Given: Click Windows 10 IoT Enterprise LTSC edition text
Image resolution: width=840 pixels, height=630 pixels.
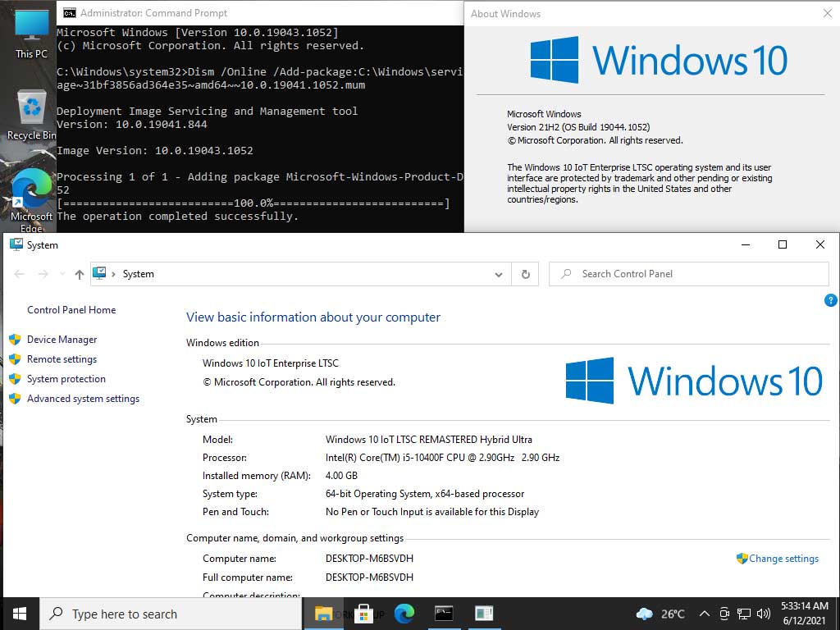Looking at the screenshot, I should click(x=271, y=363).
